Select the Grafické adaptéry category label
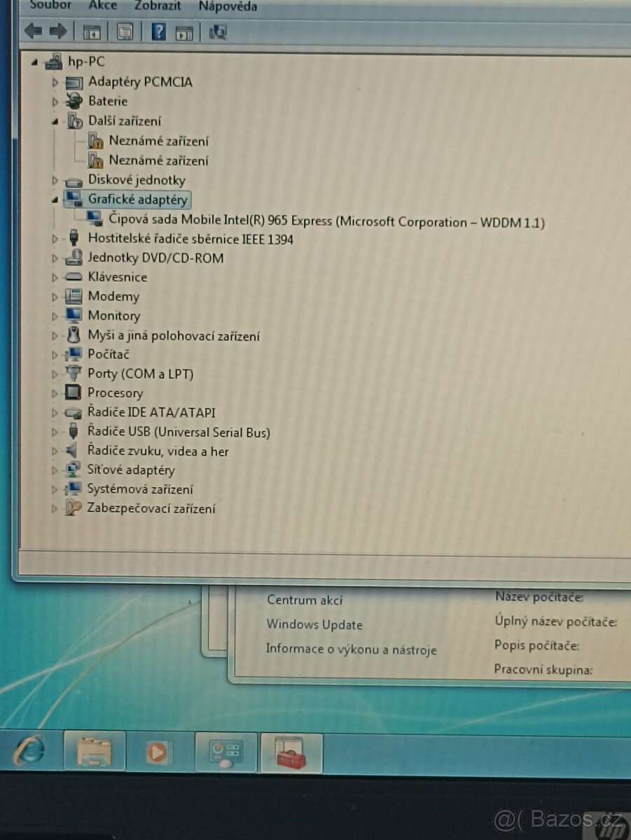This screenshot has width=631, height=840. (138, 199)
